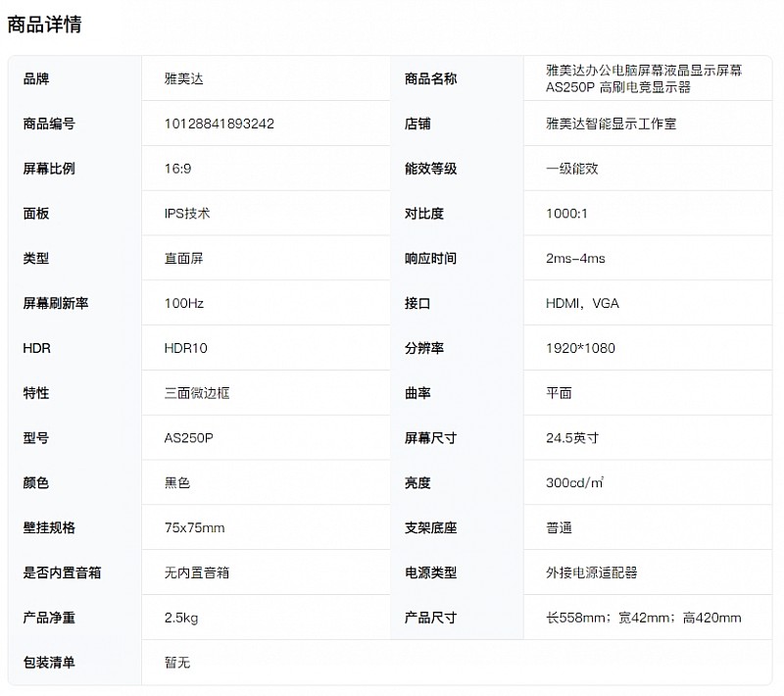Click the '商品名称' label
Screen dimensions: 784x696
[430, 79]
